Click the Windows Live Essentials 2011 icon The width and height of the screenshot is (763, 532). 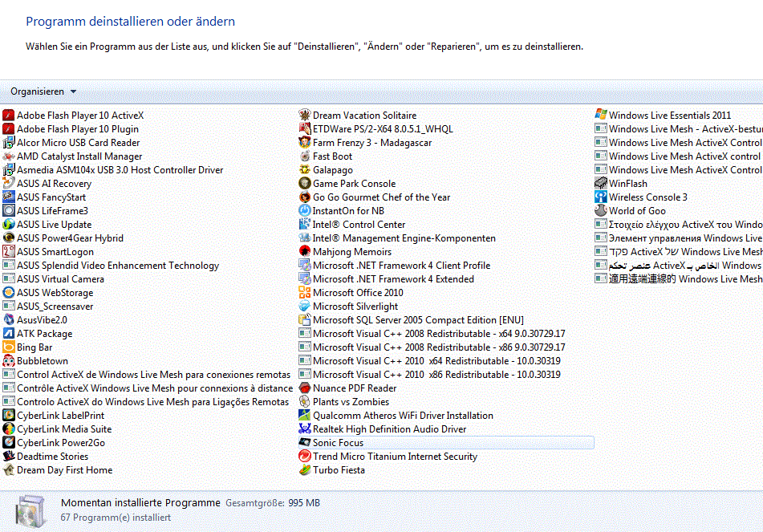pos(601,116)
